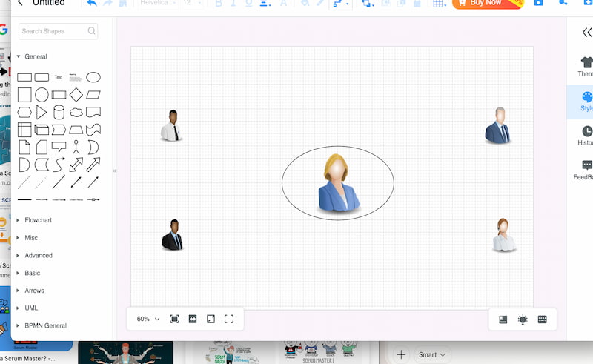593x364 pixels.
Task: Choose the parallelogram shape in General
Action: click(x=93, y=95)
